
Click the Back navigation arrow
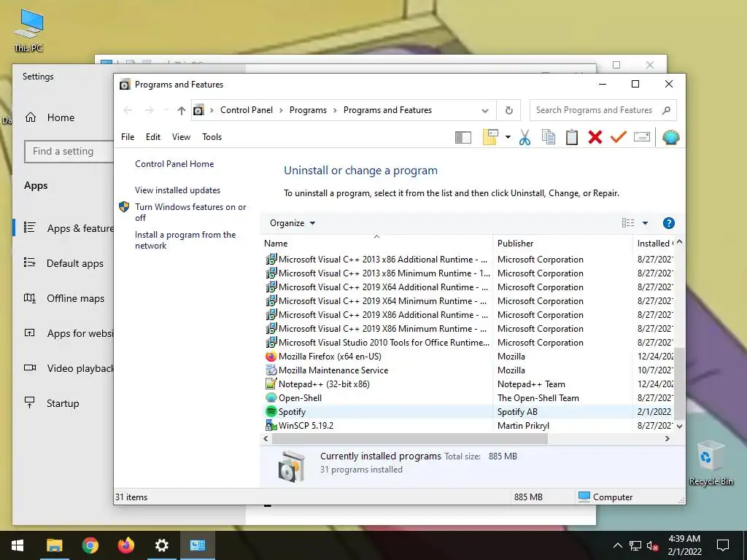point(128,111)
